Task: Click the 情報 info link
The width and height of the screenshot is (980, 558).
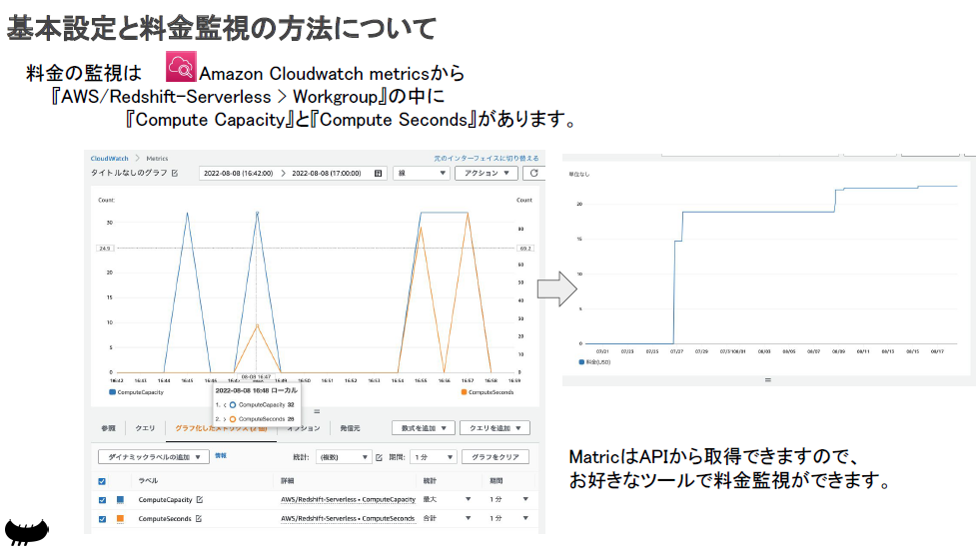Action: [x=221, y=456]
